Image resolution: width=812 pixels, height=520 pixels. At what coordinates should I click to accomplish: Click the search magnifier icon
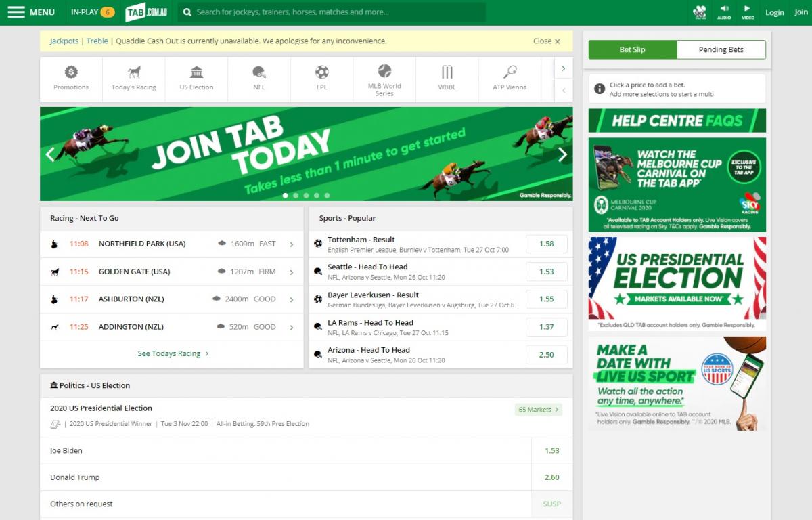tap(187, 12)
